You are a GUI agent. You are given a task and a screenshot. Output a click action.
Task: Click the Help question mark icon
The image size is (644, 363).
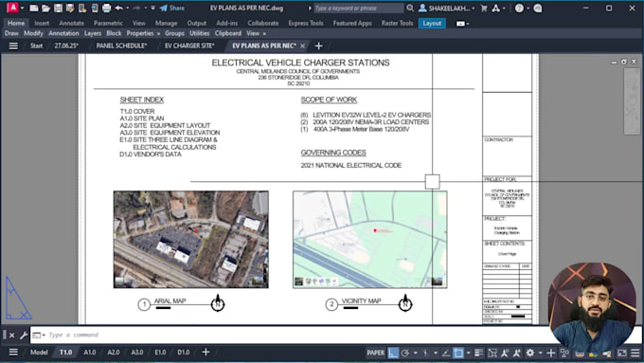click(519, 8)
